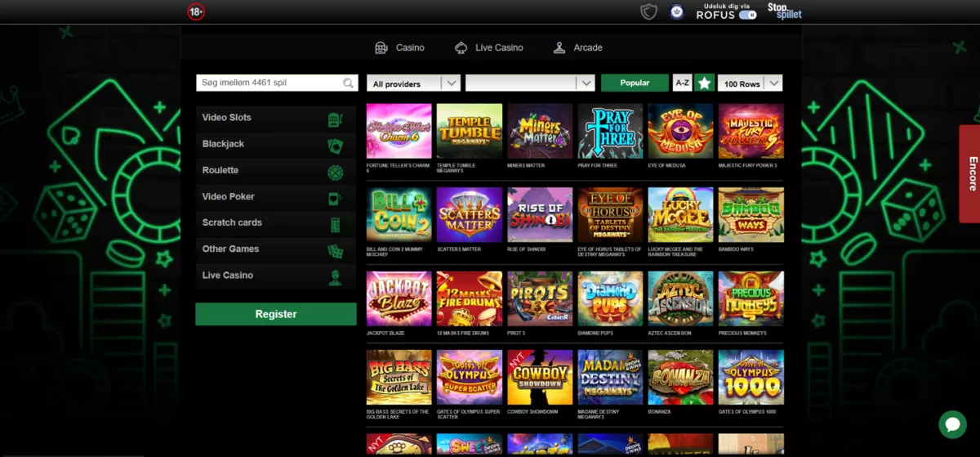
Task: Open Rise of Shinobi game
Action: tap(540, 215)
